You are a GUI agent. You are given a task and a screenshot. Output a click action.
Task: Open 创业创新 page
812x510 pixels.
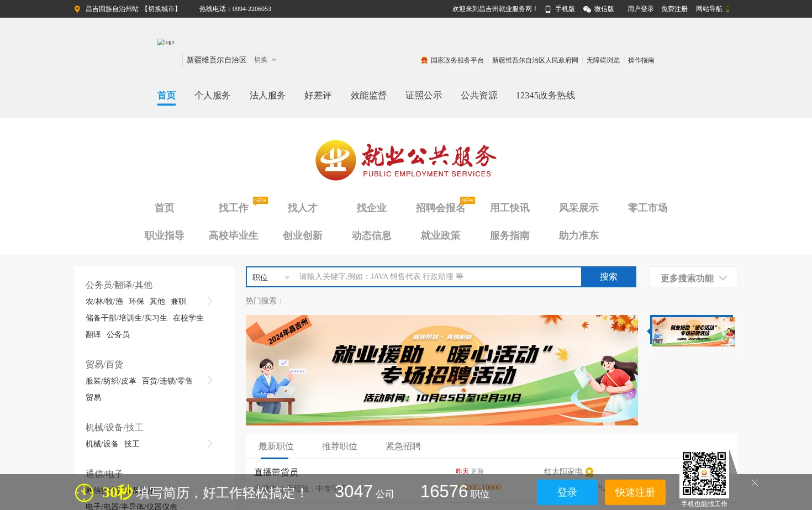click(x=302, y=235)
